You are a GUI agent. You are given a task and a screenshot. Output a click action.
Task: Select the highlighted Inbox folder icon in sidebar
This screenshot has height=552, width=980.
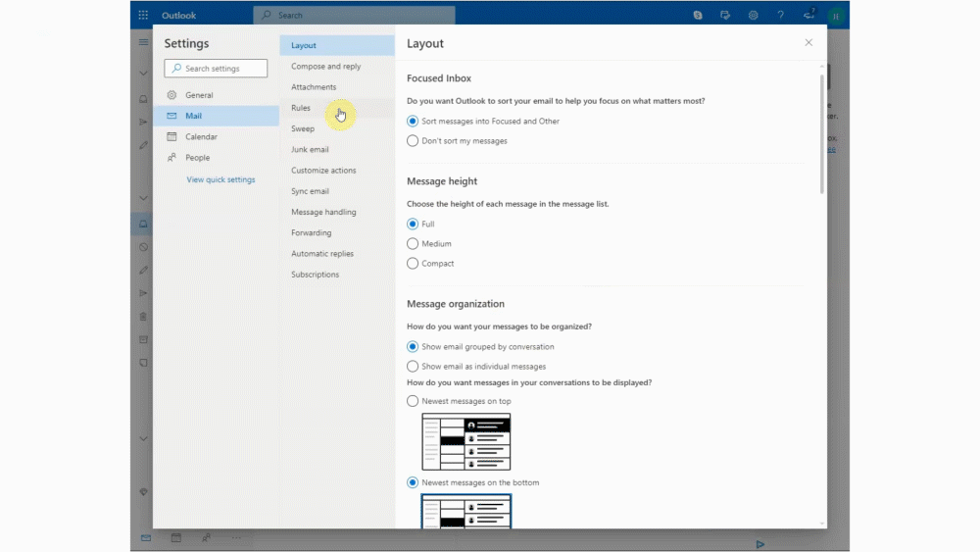143,224
